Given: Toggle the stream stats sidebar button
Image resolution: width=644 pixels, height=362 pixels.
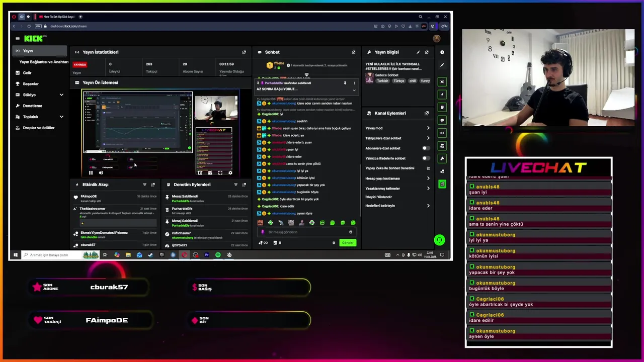Looking at the screenshot, I should coord(442,133).
